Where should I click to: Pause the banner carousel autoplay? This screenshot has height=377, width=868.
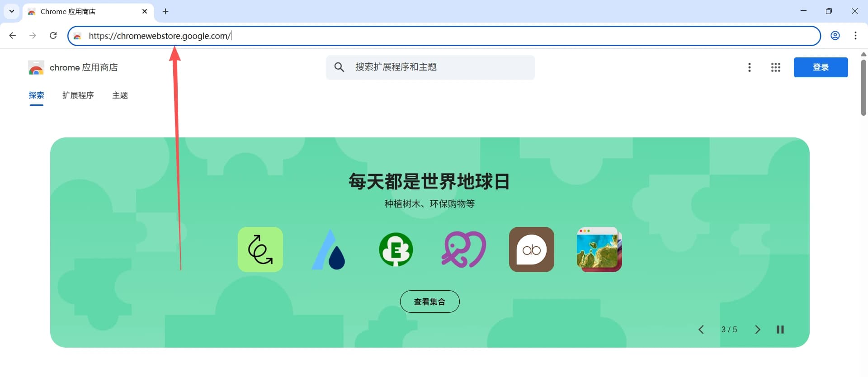(780, 330)
